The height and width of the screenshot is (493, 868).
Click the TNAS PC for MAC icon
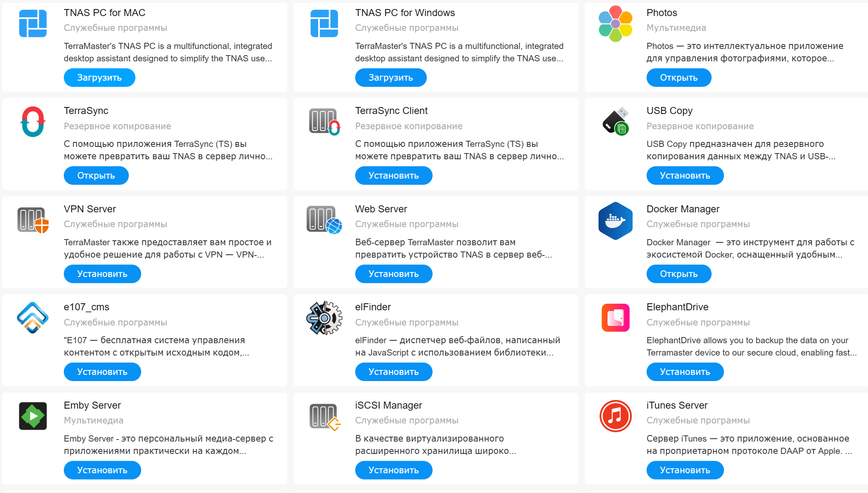(x=33, y=23)
